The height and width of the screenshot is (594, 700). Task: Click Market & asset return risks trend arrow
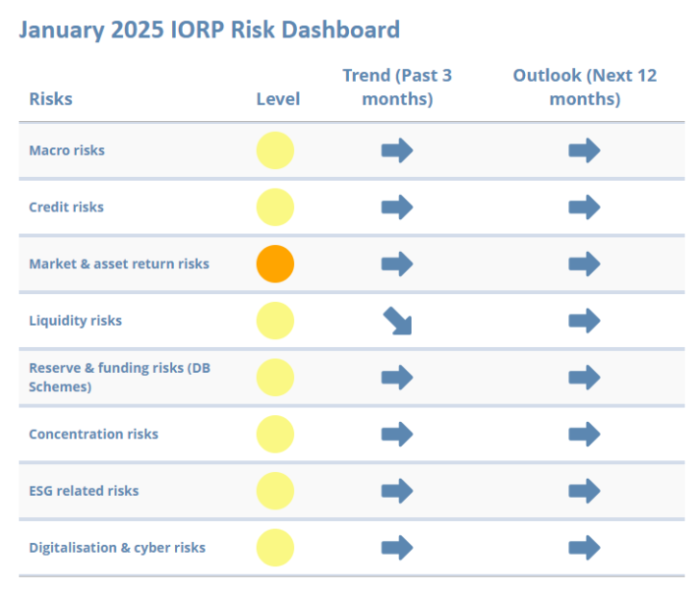click(x=396, y=264)
